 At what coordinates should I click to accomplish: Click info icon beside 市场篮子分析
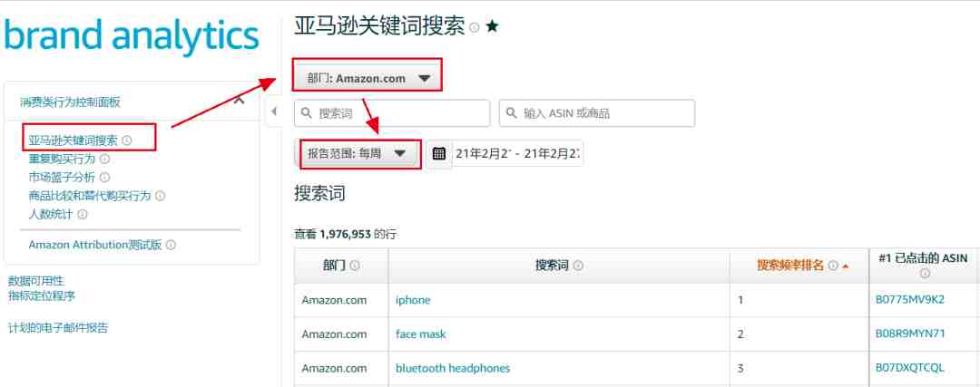point(105,178)
